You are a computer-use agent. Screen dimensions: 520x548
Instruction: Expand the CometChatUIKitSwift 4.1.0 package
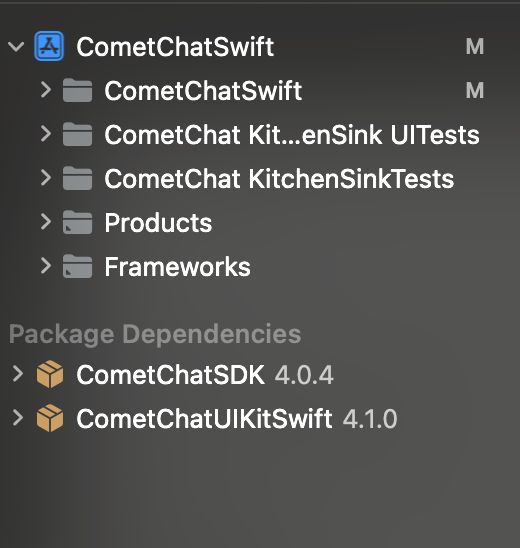click(x=18, y=418)
